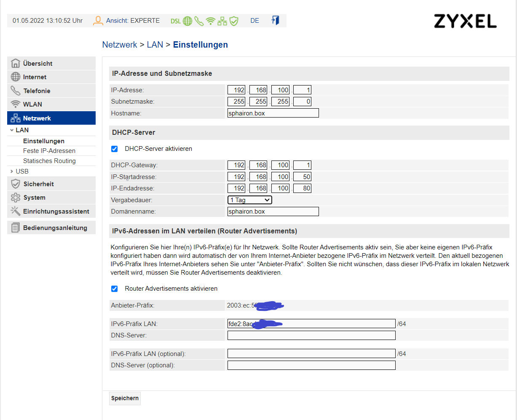Click the network icon beside Netzwerk

click(16, 118)
